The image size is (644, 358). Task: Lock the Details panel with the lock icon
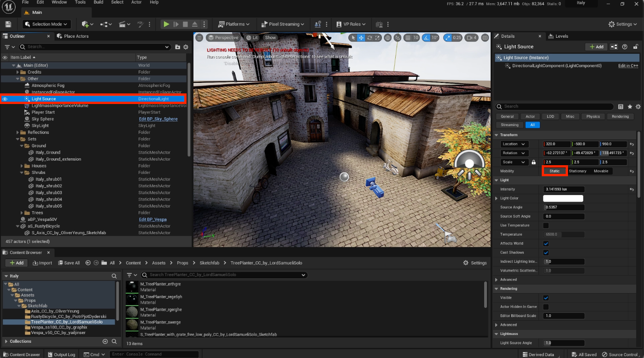636,47
